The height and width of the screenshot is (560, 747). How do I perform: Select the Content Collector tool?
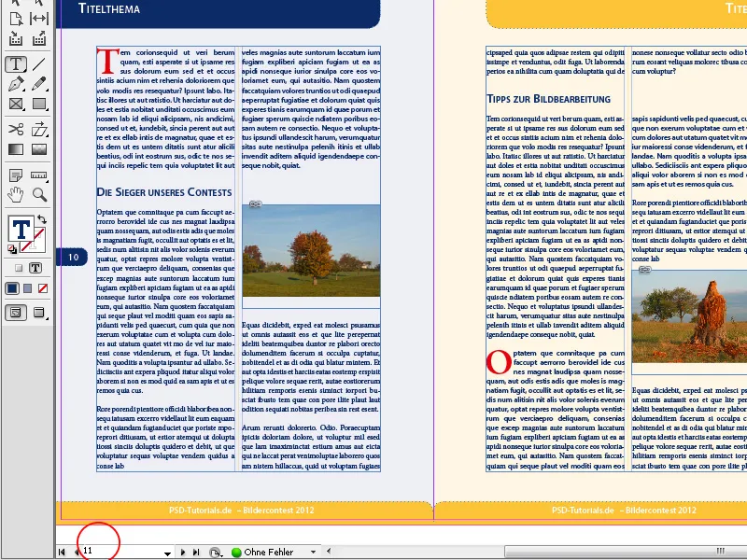(16, 39)
